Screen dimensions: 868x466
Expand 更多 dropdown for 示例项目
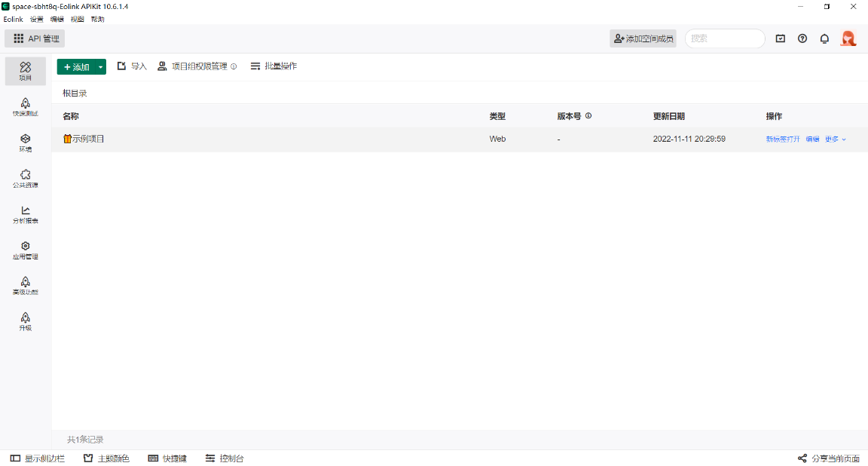[836, 139]
